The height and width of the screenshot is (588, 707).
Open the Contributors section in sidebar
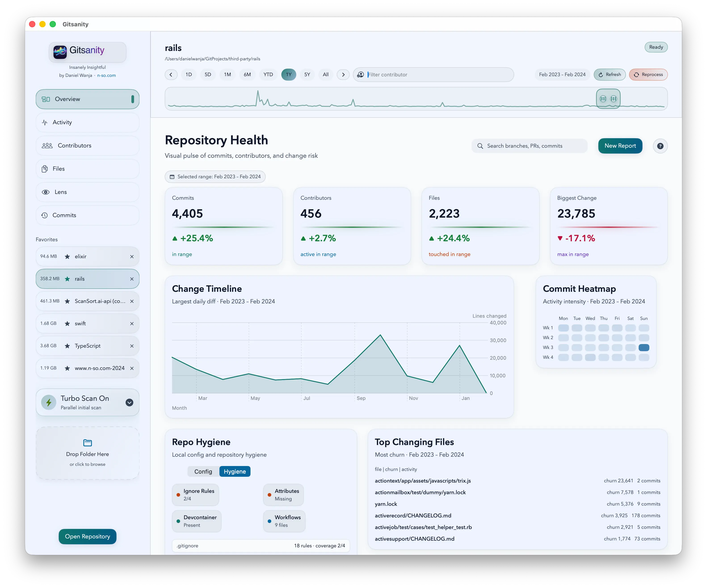point(88,146)
